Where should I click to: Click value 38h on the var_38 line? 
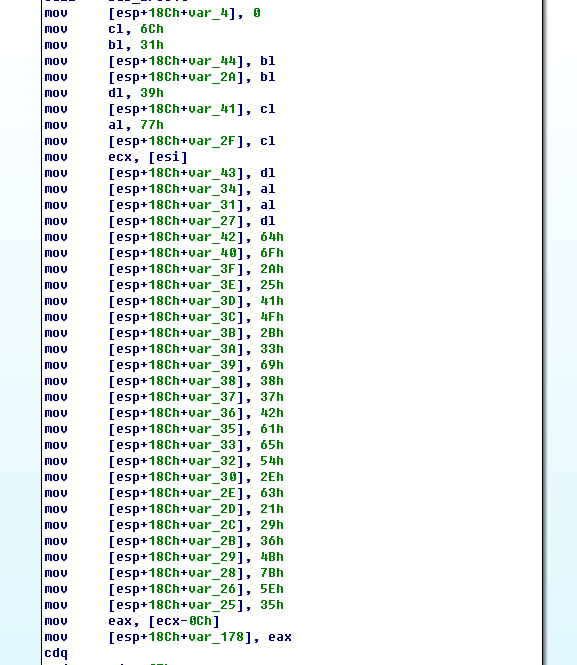point(272,381)
